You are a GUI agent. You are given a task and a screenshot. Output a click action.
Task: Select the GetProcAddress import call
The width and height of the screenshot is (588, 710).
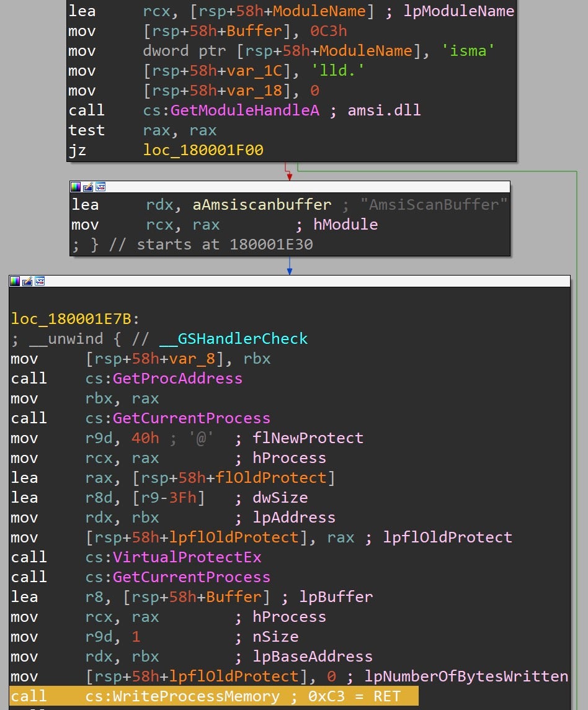177,379
